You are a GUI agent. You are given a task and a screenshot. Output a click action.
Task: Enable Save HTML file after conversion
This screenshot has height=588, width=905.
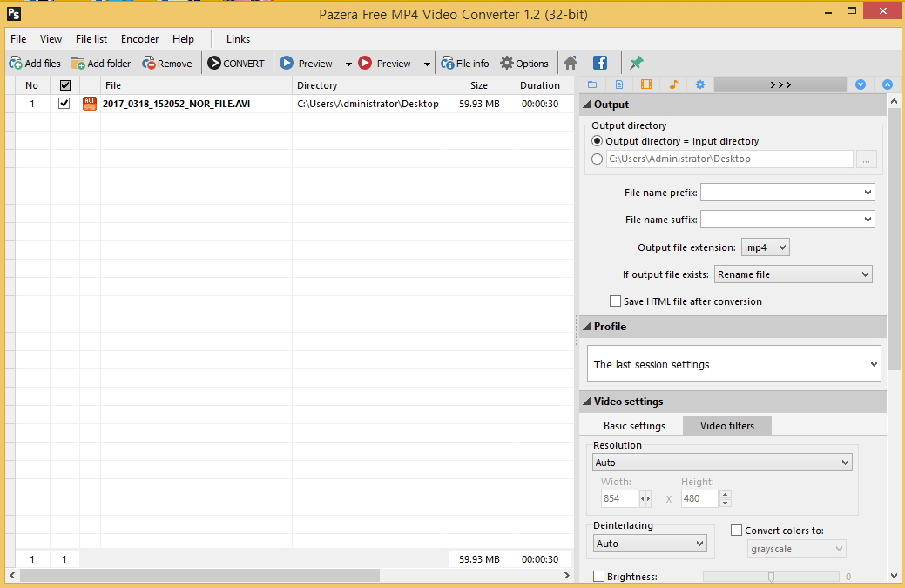pyautogui.click(x=616, y=301)
